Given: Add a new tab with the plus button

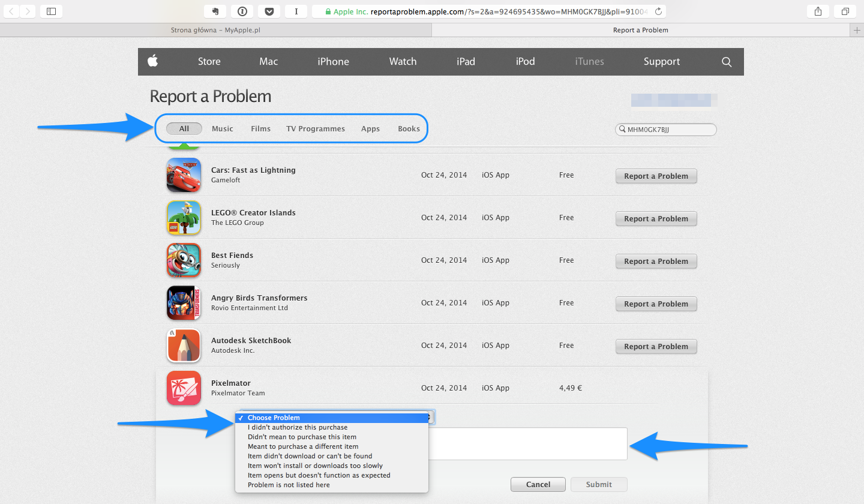Looking at the screenshot, I should tap(857, 30).
